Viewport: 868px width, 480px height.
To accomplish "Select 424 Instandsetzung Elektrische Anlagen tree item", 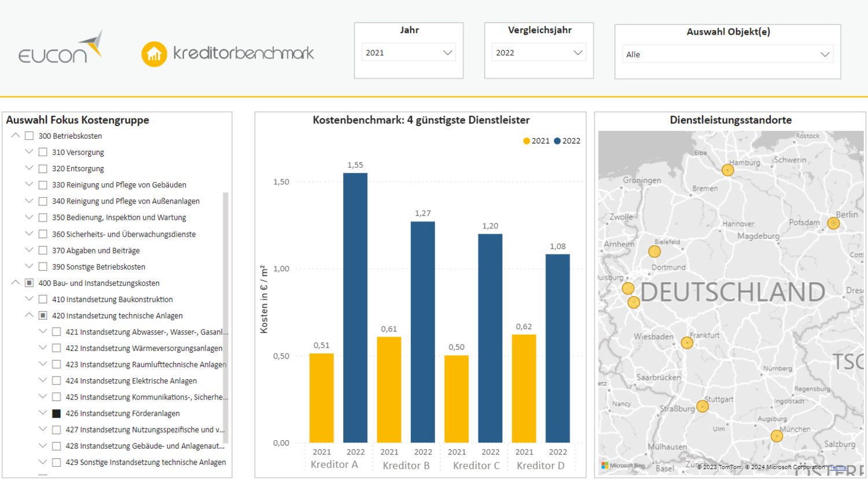I will click(x=131, y=381).
